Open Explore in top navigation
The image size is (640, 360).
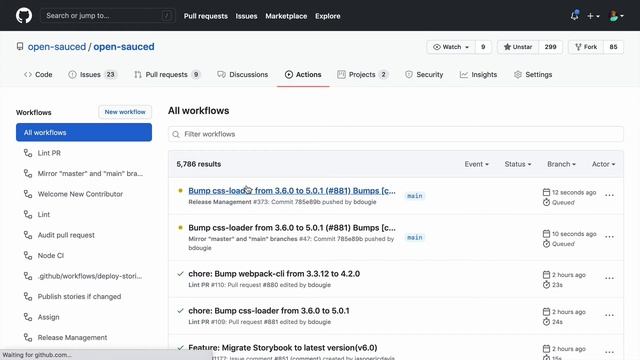(x=327, y=16)
